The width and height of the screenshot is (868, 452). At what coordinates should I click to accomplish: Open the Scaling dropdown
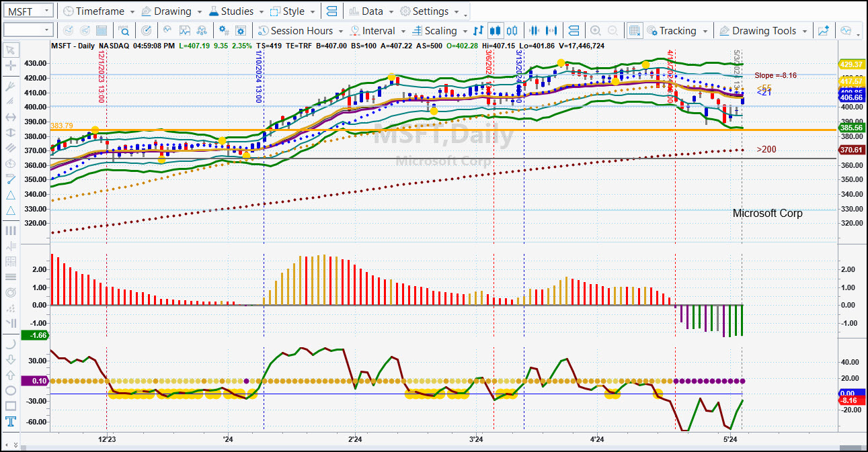[440, 31]
